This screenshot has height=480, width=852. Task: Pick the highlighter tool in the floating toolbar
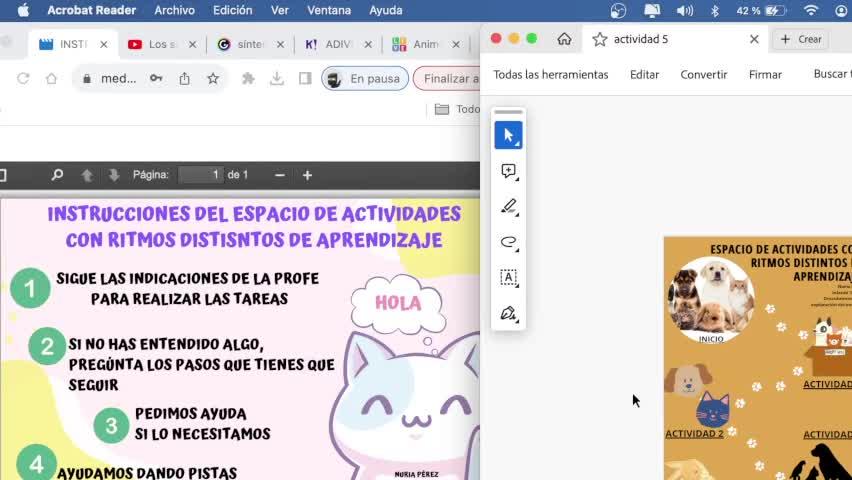(508, 207)
